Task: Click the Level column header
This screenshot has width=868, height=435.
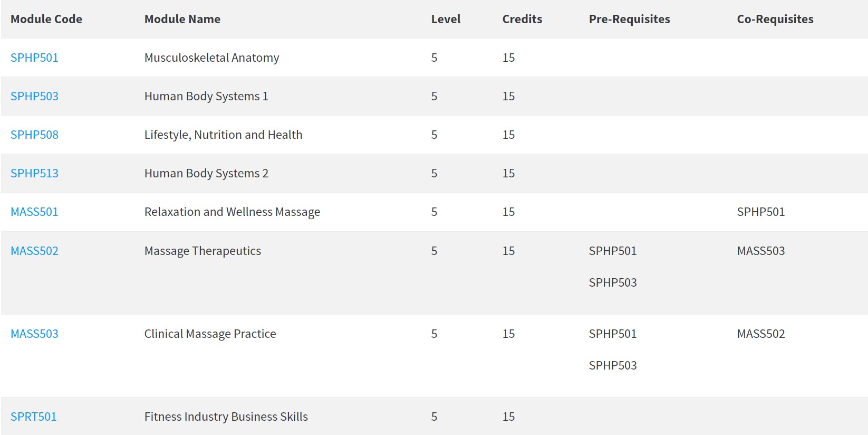Action: pos(446,19)
